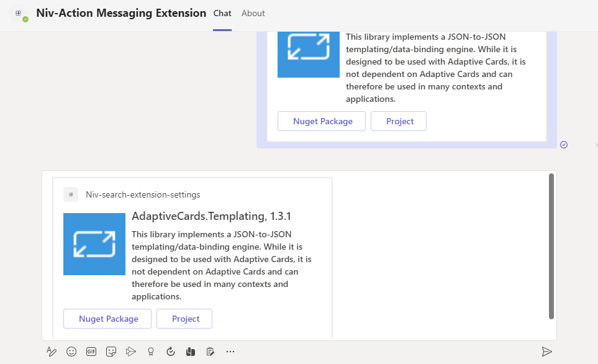Click the card thumbnail image in compose box

point(94,244)
